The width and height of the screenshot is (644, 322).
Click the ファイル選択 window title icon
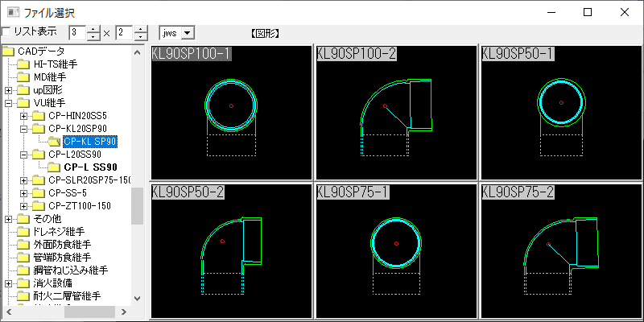coord(14,12)
